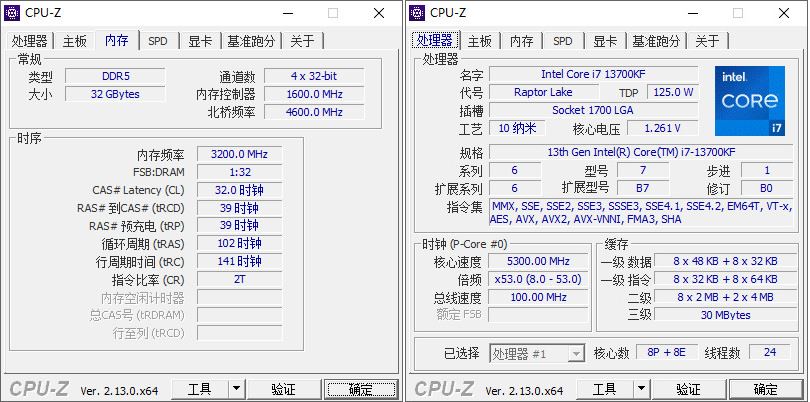This screenshot has height=402, width=810.
Task: Expand the 工具 arrow in right window
Action: coord(640,389)
